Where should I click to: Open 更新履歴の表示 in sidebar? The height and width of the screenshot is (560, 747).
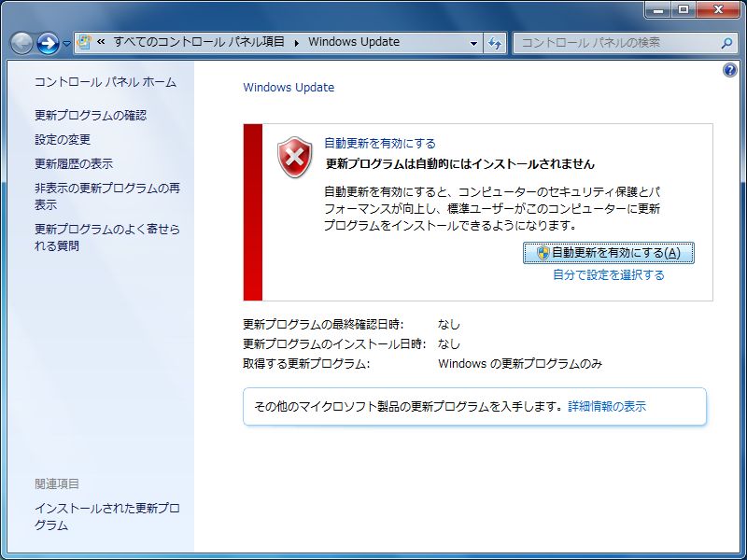[x=74, y=164]
